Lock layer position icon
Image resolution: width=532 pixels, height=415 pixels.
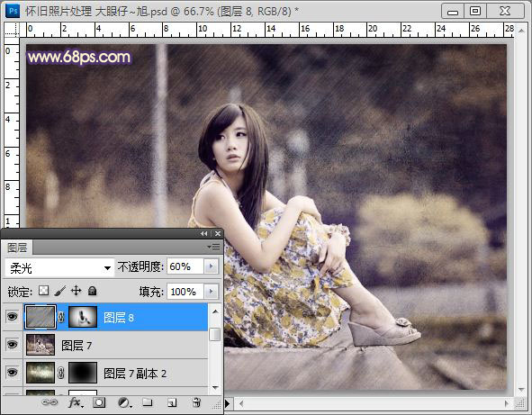76,291
